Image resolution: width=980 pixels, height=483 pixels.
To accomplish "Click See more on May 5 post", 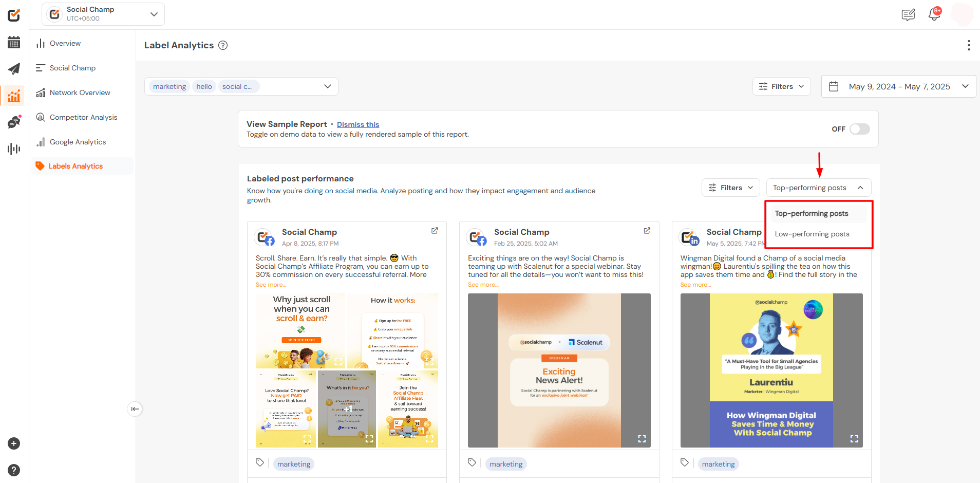I will tap(696, 285).
